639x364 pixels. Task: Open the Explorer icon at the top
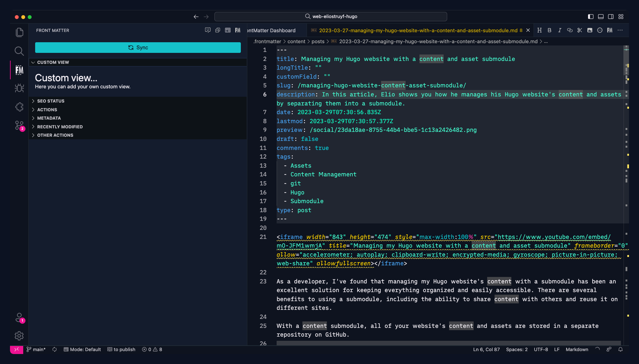[19, 32]
